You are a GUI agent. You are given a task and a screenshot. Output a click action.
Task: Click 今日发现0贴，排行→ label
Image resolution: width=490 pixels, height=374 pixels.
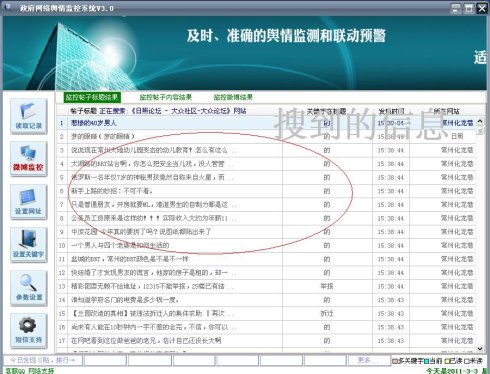43,360
